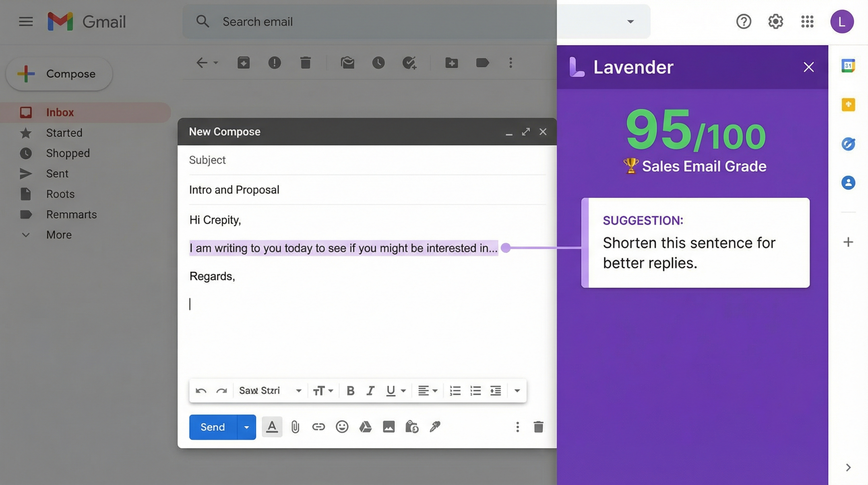Click the Insert signature pen icon
The width and height of the screenshot is (868, 485).
435,427
